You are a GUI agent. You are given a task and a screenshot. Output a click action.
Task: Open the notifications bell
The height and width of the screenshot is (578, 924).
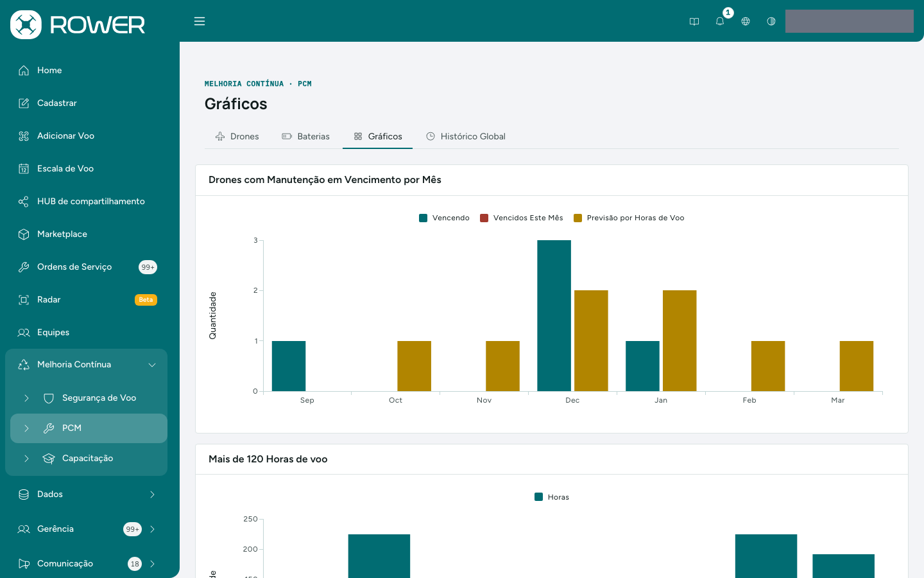click(720, 21)
